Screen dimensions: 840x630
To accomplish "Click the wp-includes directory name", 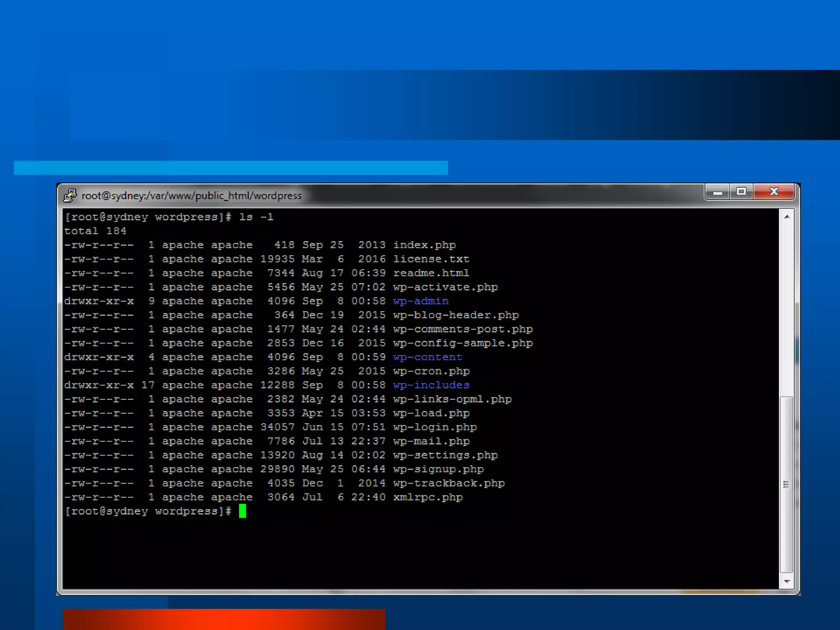I will tap(431, 385).
